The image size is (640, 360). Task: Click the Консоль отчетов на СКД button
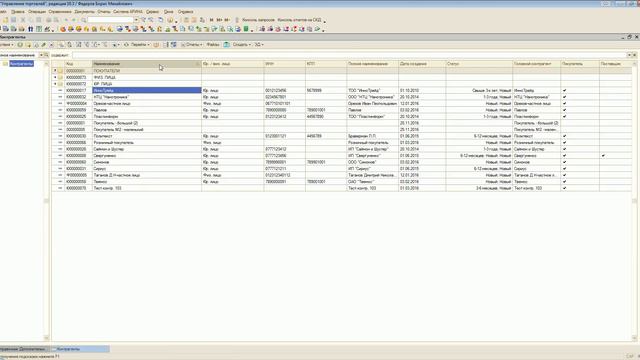click(x=299, y=20)
